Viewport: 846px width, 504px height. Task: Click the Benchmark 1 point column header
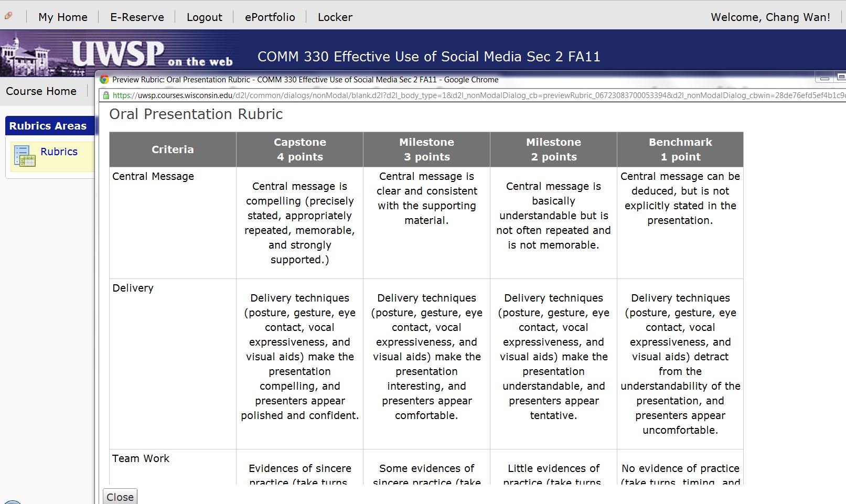coord(680,149)
